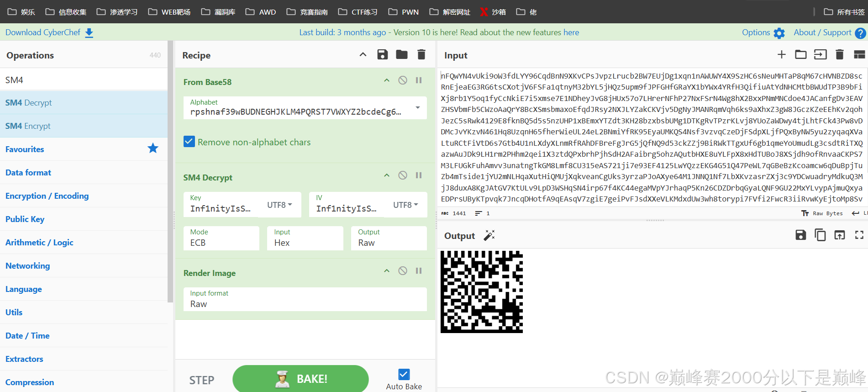Uncheck Remove non-alphabet chars
868x392 pixels.
(189, 142)
